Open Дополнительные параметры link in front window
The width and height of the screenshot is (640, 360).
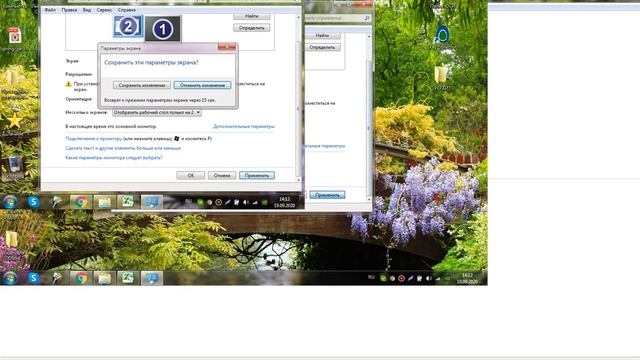coord(244,127)
